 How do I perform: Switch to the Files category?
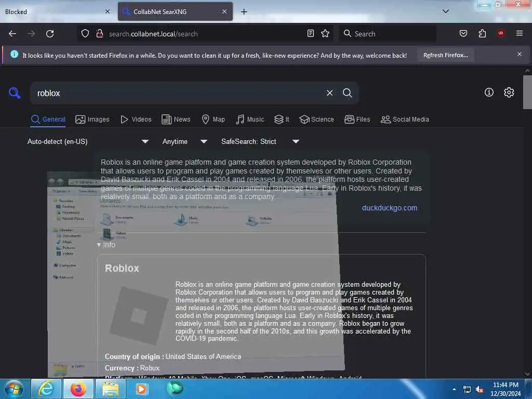tap(357, 119)
